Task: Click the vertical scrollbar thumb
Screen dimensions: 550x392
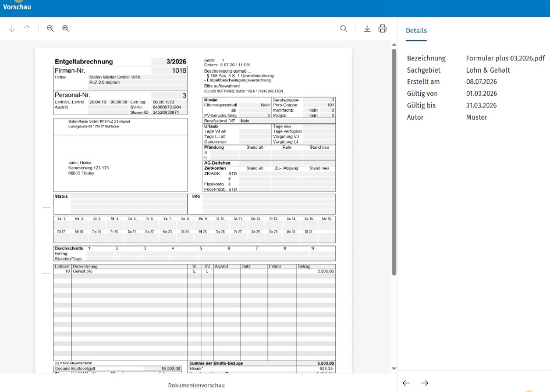Action: (394, 162)
